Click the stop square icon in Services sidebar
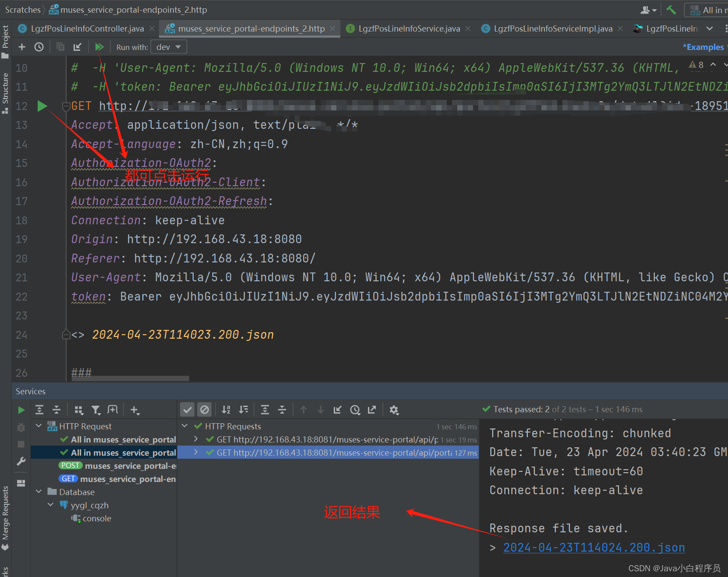728x577 pixels. tap(21, 444)
